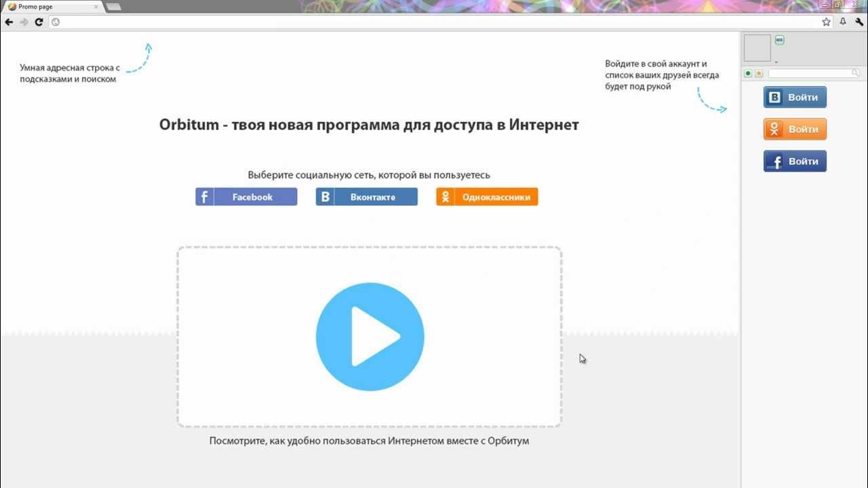The width and height of the screenshot is (868, 488).
Task: Choose the Одноклассники social network button
Action: [487, 197]
